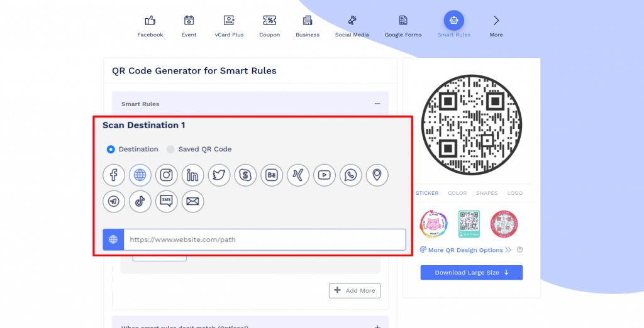Viewport: 644px width, 328px height.
Task: Choose email envelope as destination
Action: coord(192,201)
